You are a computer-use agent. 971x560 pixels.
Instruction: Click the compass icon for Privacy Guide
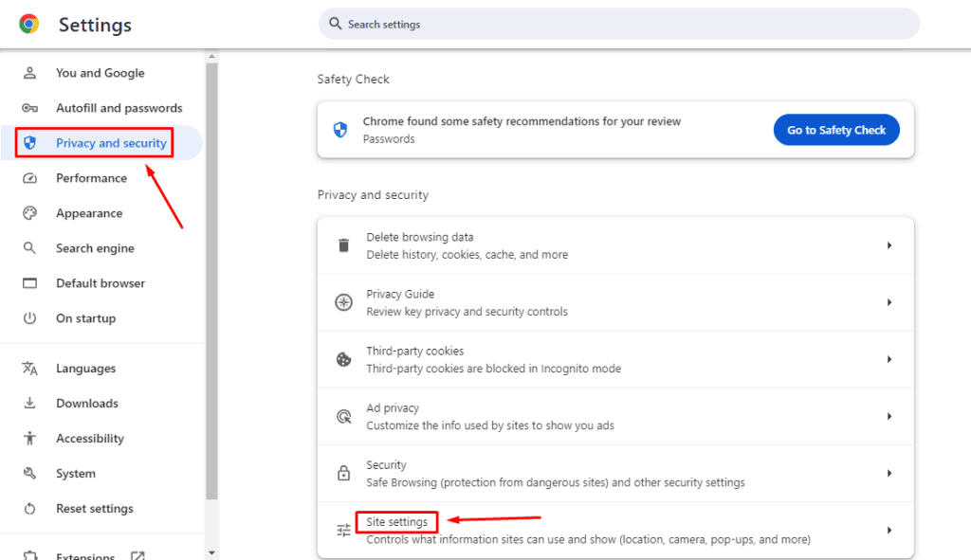[x=343, y=302]
